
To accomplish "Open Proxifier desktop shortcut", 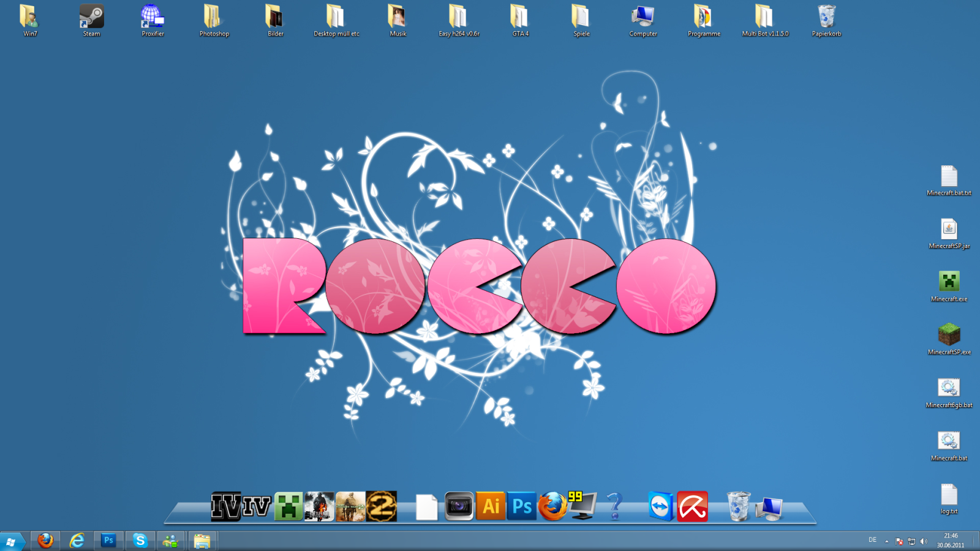I will [x=153, y=17].
